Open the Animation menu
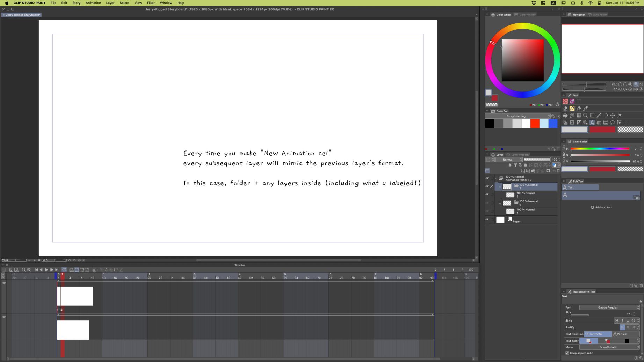Image resolution: width=644 pixels, height=362 pixels. click(93, 3)
